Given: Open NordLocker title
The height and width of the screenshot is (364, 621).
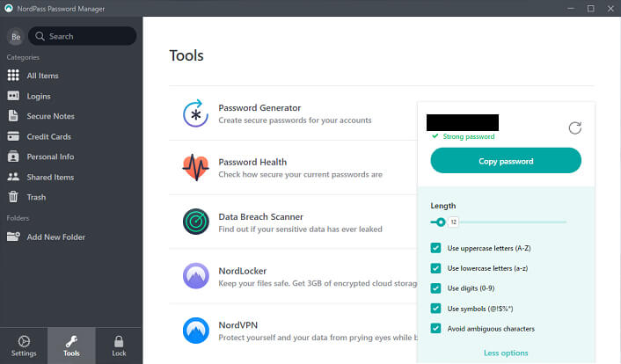Looking at the screenshot, I should tap(243, 271).
